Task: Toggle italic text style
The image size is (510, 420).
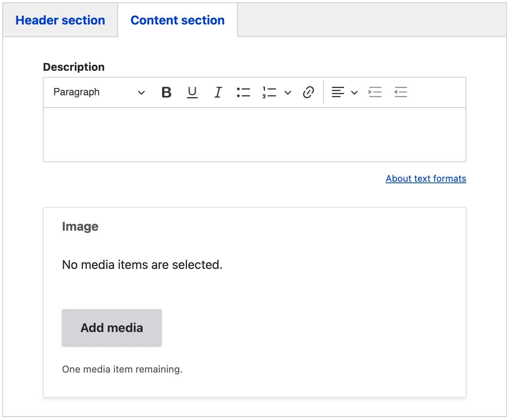Action: pos(218,92)
